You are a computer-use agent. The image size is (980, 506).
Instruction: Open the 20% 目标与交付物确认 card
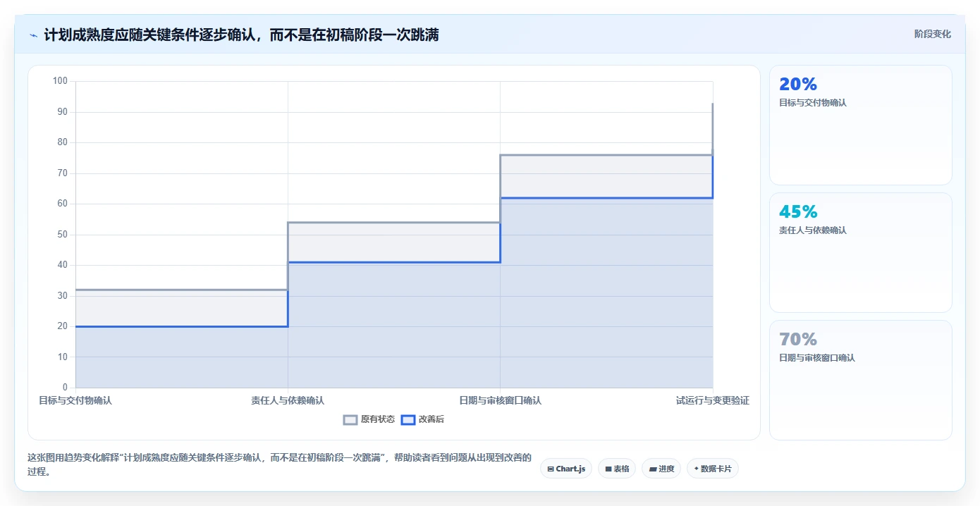point(861,125)
